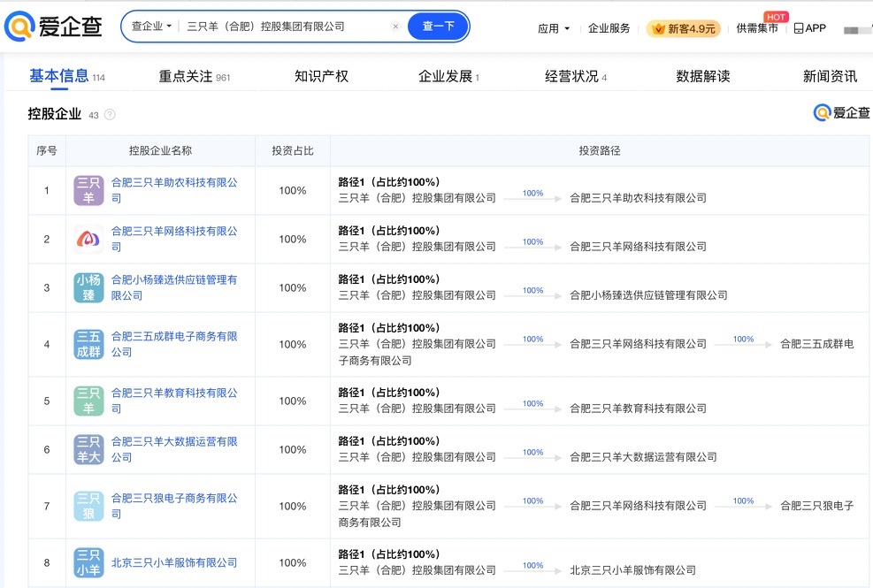Switch to the 经营状况 tab
This screenshot has width=873, height=588.
576,76
